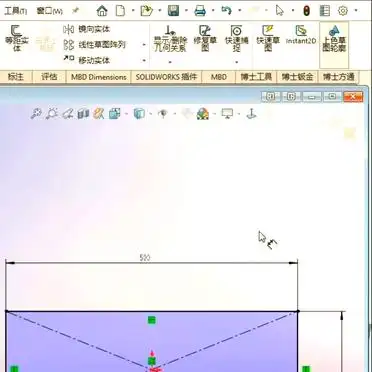This screenshot has width=372, height=372.
Task: Expand dropdown under 显示/删除几何关系
Action: pyautogui.click(x=170, y=62)
